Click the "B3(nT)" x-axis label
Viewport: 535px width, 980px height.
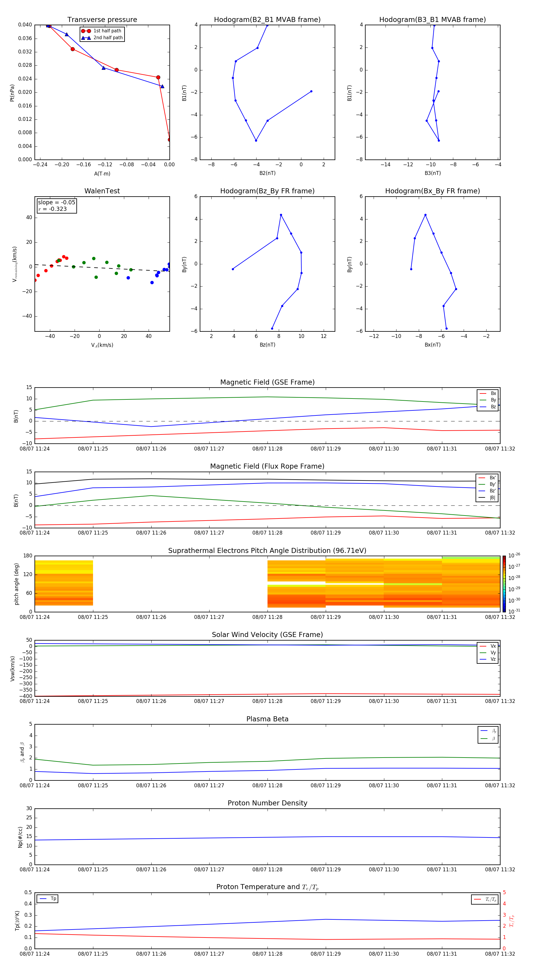432,173
